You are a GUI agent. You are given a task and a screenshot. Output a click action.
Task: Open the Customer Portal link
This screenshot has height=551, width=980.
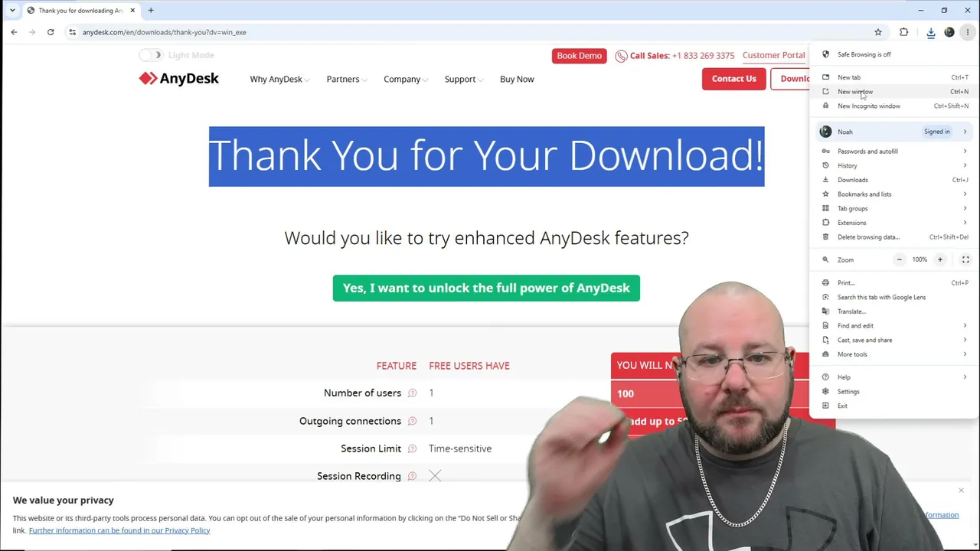tap(773, 55)
